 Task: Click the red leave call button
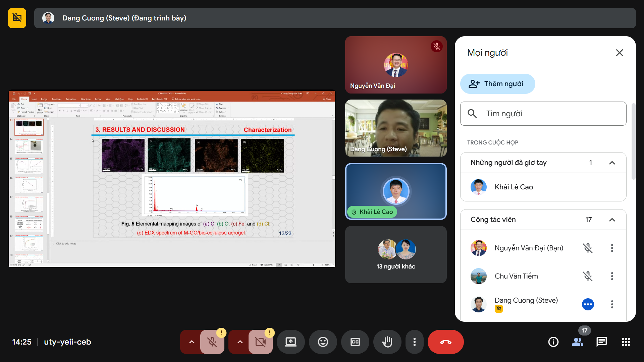coord(445,342)
